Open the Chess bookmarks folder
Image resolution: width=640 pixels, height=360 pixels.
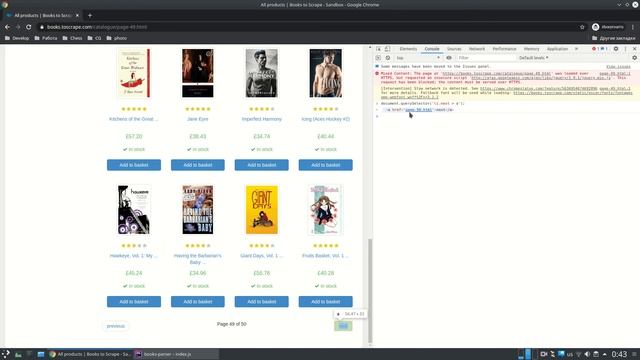(x=72, y=38)
